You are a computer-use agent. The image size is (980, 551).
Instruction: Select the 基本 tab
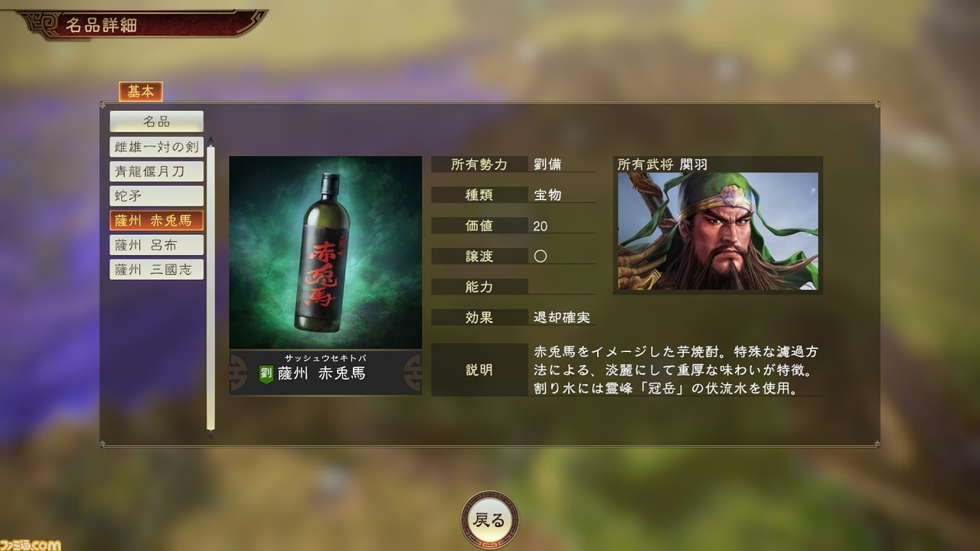[x=140, y=92]
